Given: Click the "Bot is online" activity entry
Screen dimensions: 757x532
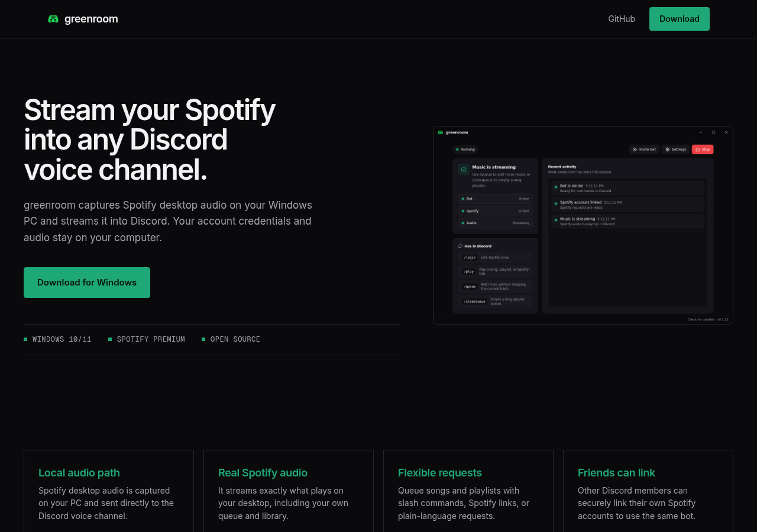Looking at the screenshot, I should click(628, 188).
